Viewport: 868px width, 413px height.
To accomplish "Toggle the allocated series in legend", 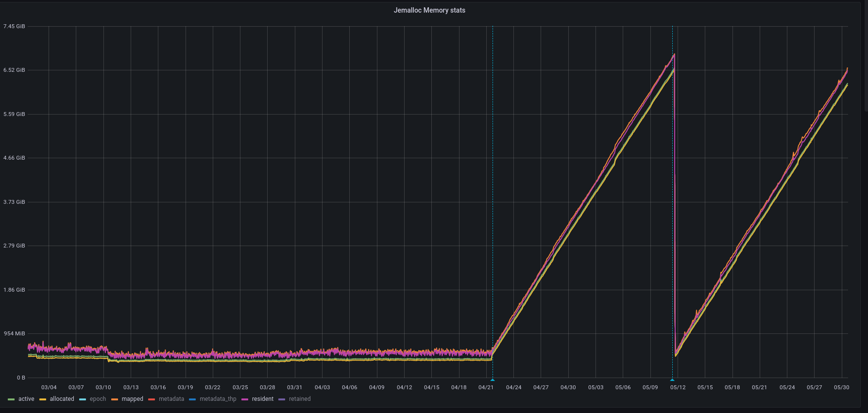I will pyautogui.click(x=62, y=399).
